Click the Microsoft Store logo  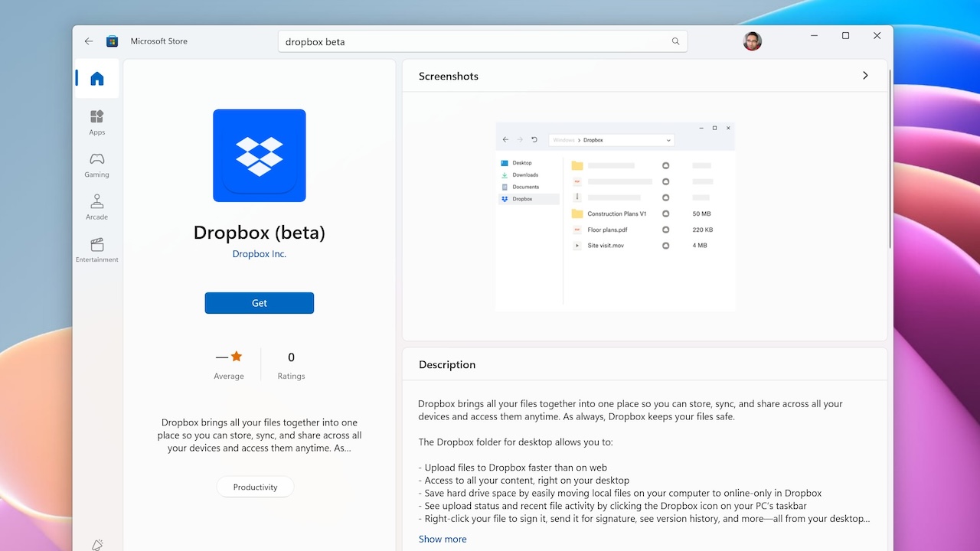coord(112,41)
